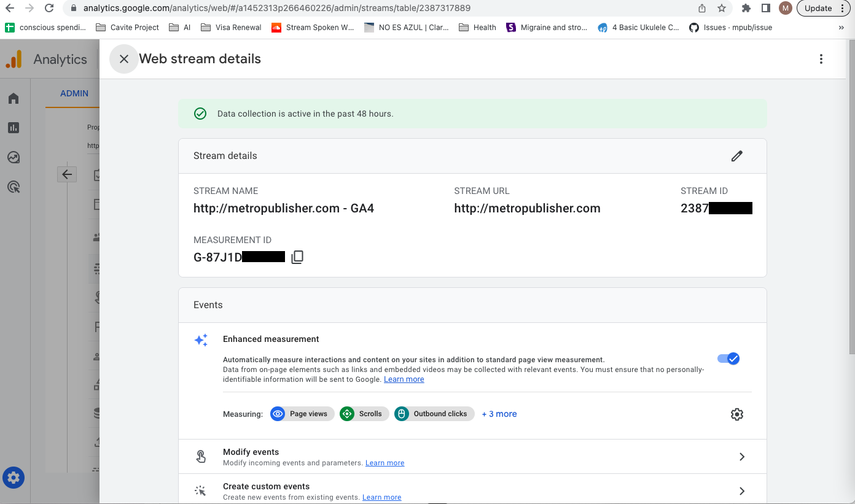Close the Web stream details panel
Viewport: 855px width, 504px height.
[x=124, y=59]
